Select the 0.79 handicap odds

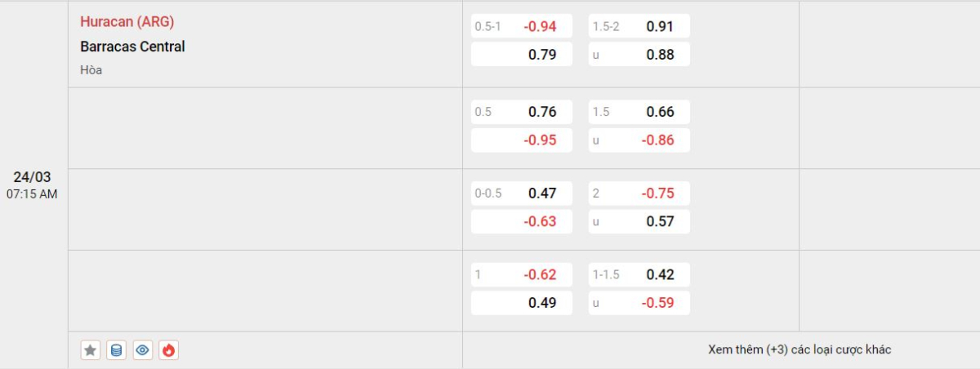coord(522,55)
